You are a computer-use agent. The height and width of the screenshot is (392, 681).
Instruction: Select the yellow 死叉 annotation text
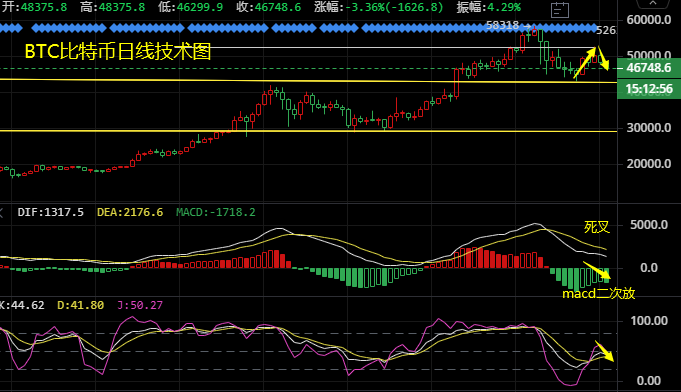coord(597,227)
